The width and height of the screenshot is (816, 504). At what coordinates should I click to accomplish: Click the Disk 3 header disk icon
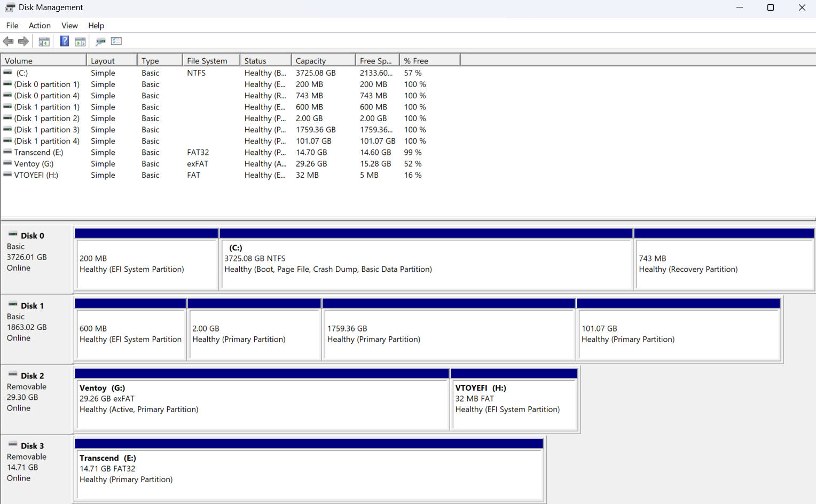pyautogui.click(x=13, y=445)
